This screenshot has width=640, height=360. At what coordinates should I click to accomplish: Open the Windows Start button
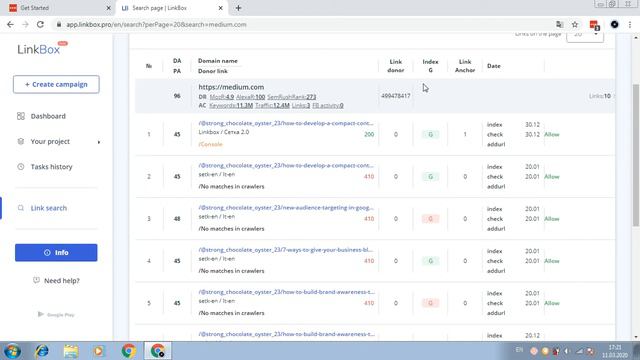pos(12,351)
